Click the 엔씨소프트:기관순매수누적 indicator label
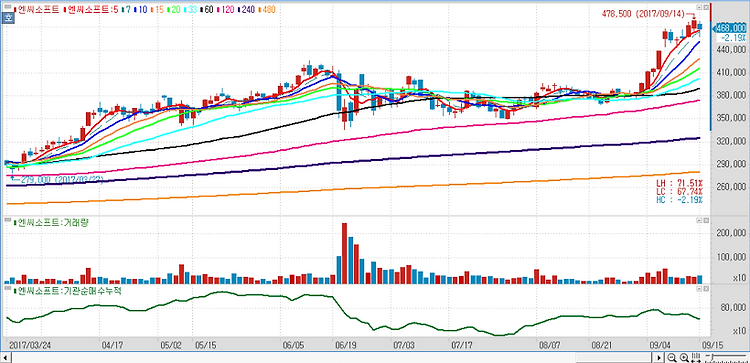 tap(67, 291)
